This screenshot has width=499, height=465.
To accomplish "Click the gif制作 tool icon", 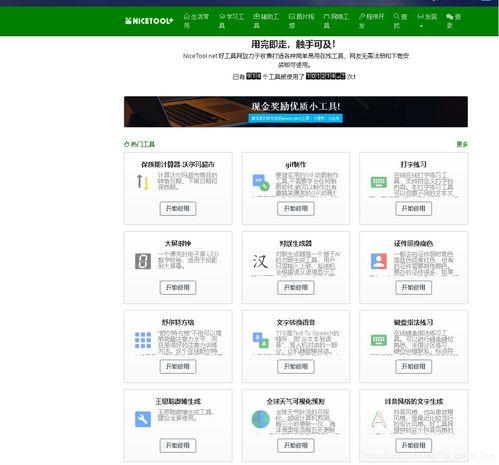I will coord(261,182).
